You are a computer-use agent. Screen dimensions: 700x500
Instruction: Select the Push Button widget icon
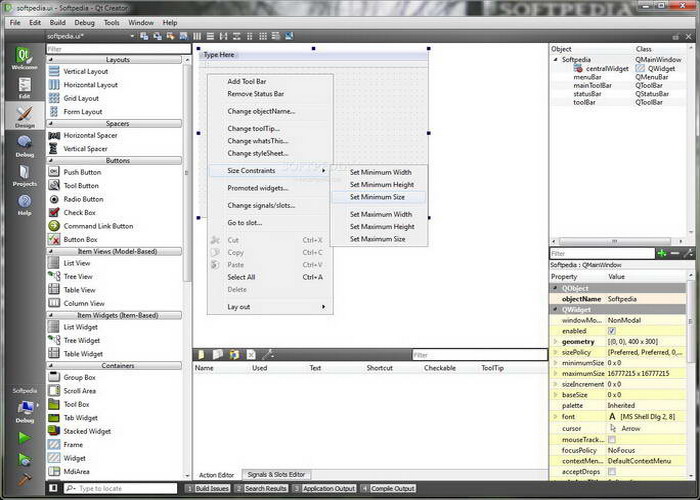click(x=54, y=172)
